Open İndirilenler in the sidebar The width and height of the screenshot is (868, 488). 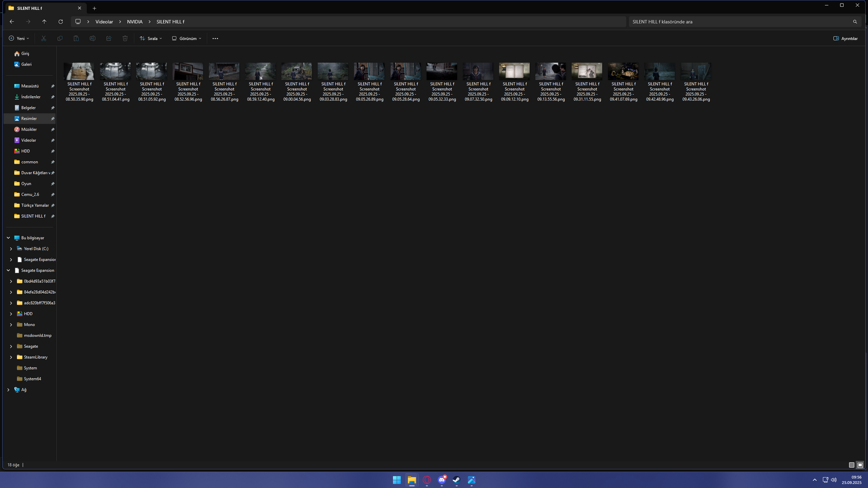tap(31, 97)
